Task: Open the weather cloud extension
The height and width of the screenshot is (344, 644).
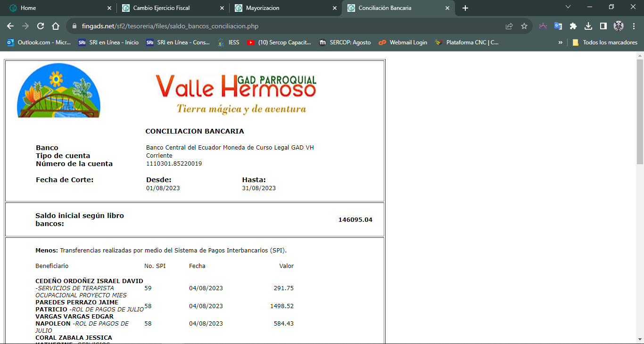Action: click(543, 26)
